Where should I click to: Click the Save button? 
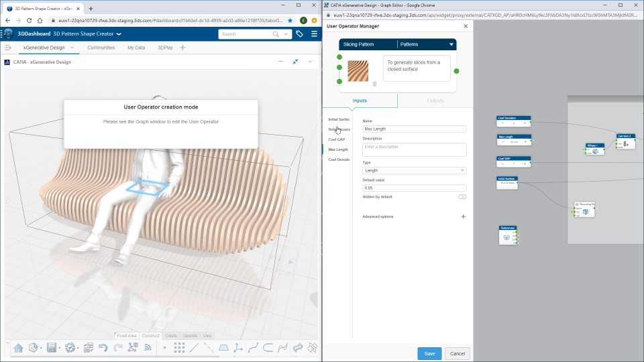[429, 353]
